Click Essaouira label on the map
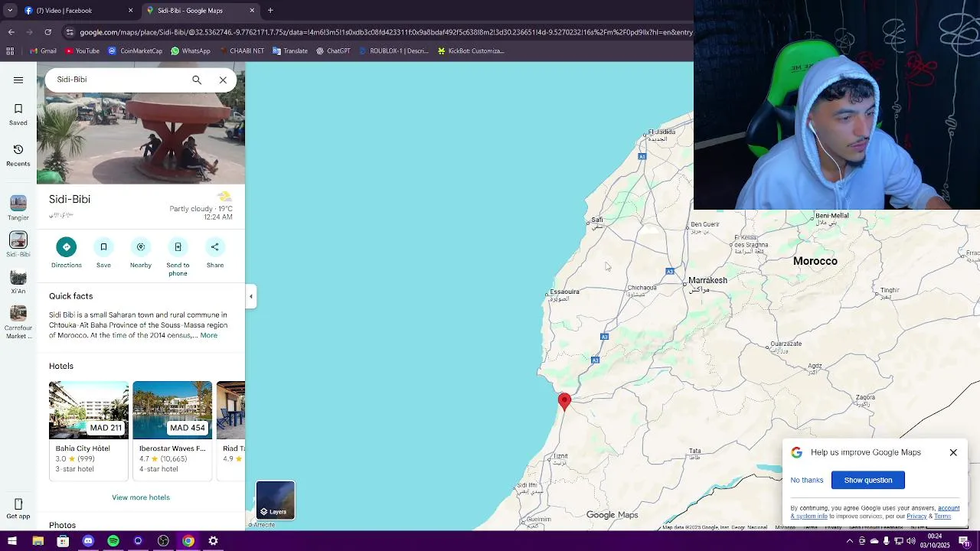The width and height of the screenshot is (980, 551). pyautogui.click(x=565, y=292)
